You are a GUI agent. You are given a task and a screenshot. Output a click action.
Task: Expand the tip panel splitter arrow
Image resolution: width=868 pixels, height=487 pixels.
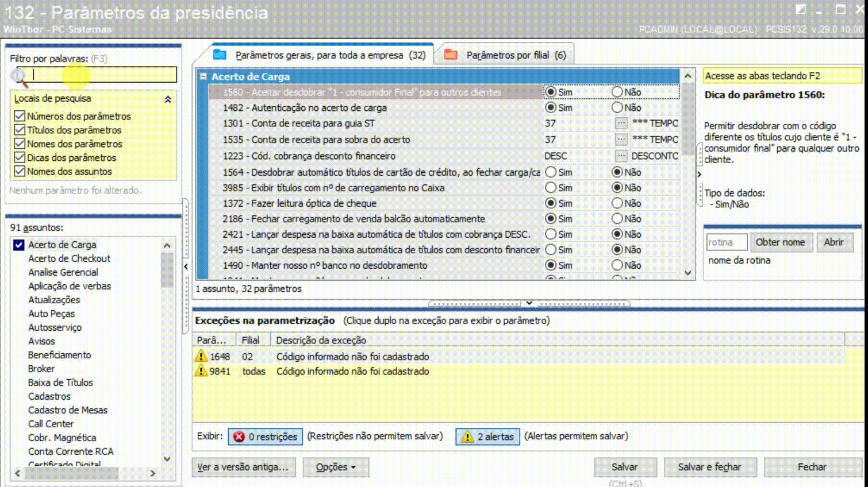point(700,173)
